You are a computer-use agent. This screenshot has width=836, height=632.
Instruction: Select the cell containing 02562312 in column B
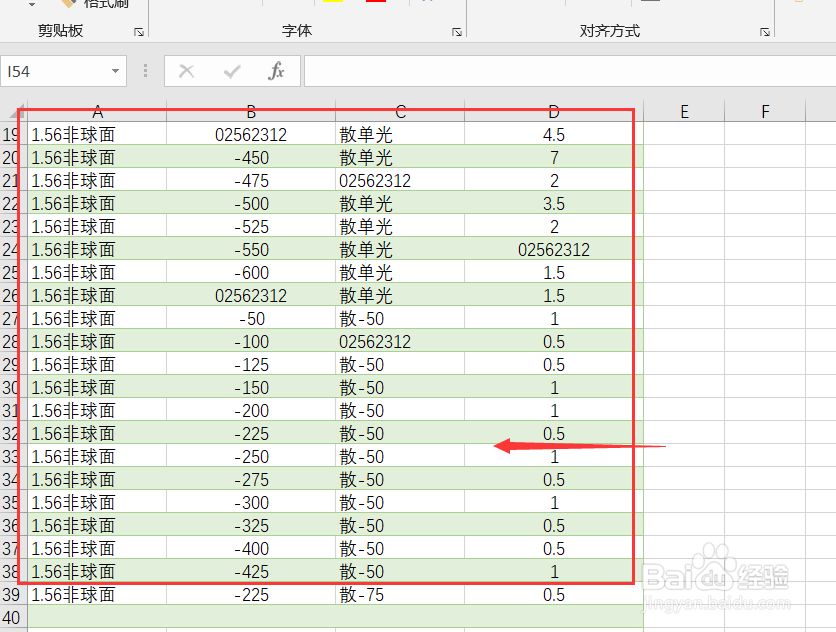[x=250, y=134]
